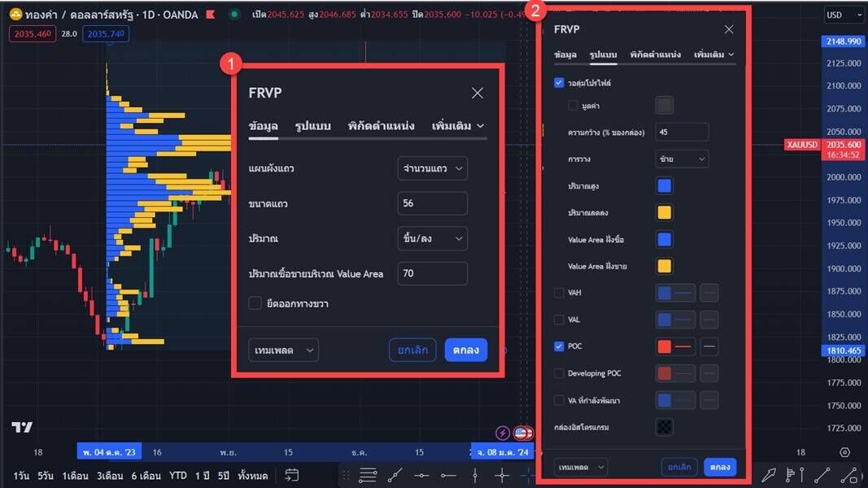
Task: Click the purple lightning event icon
Action: tap(502, 433)
